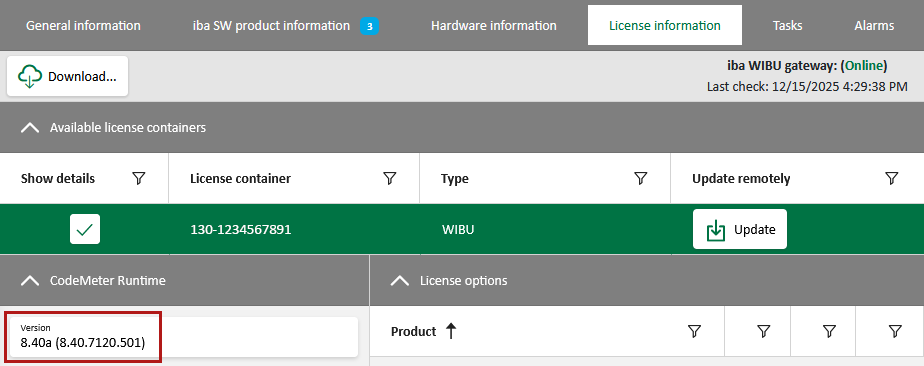The width and height of the screenshot is (924, 366).
Task: Click the Product sort ascending arrow
Action: [x=451, y=331]
